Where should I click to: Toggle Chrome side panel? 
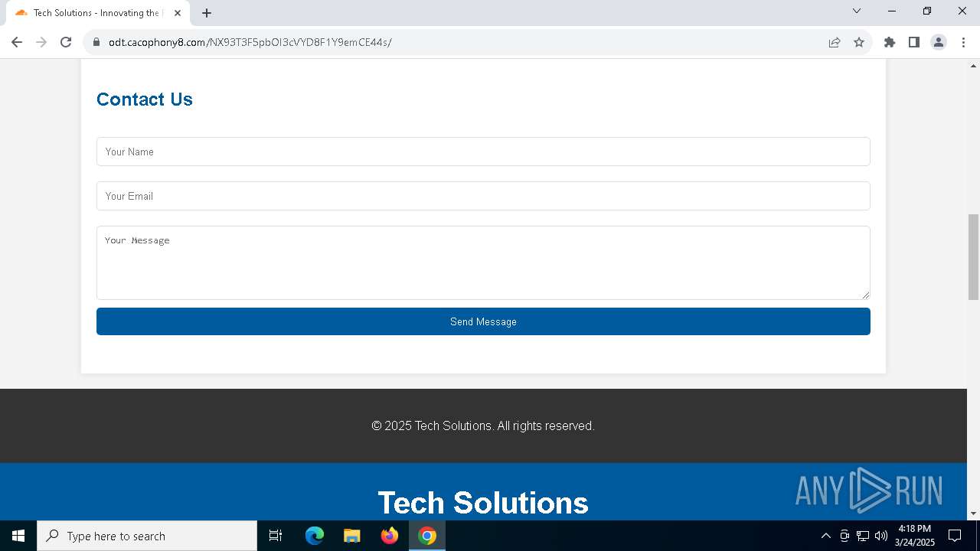(x=914, y=42)
